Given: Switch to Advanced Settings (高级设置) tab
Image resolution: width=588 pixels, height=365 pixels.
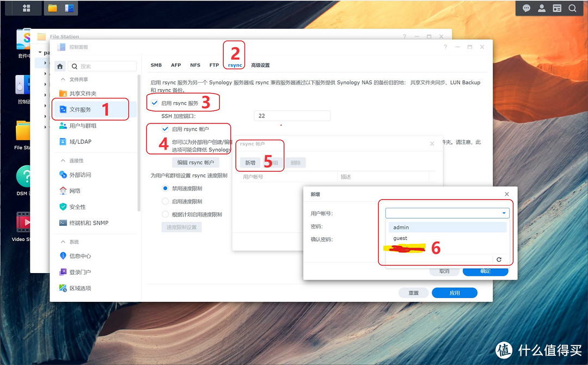Looking at the screenshot, I should coord(260,65).
